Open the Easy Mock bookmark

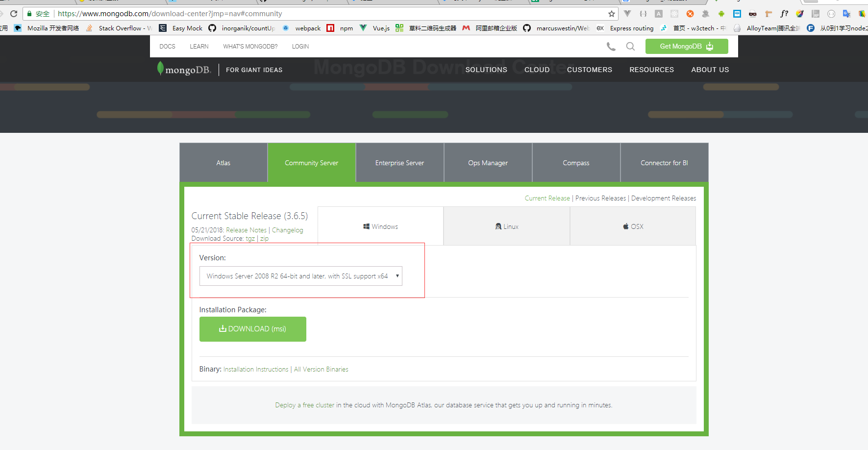point(181,28)
